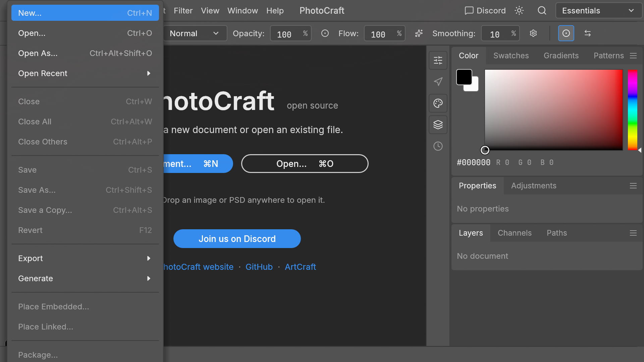Viewport: 644px width, 362px height.
Task: Open Color panel hamburger menu
Action: [633, 56]
